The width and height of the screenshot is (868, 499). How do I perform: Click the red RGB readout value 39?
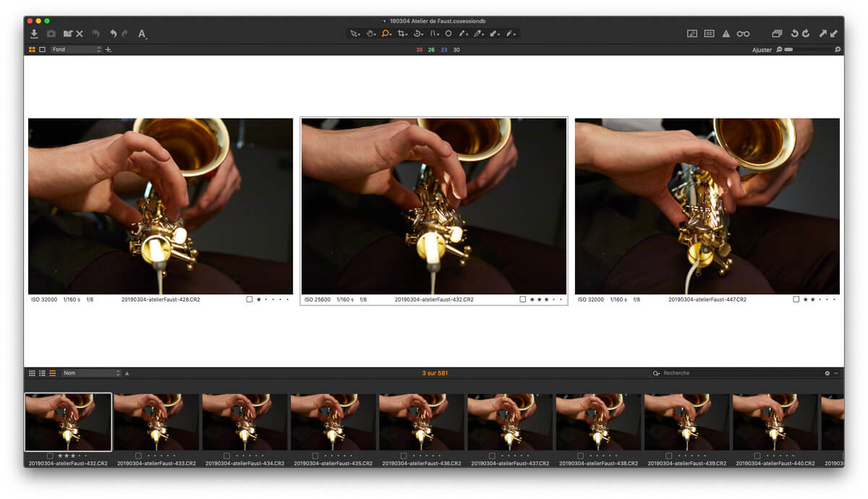tap(420, 50)
